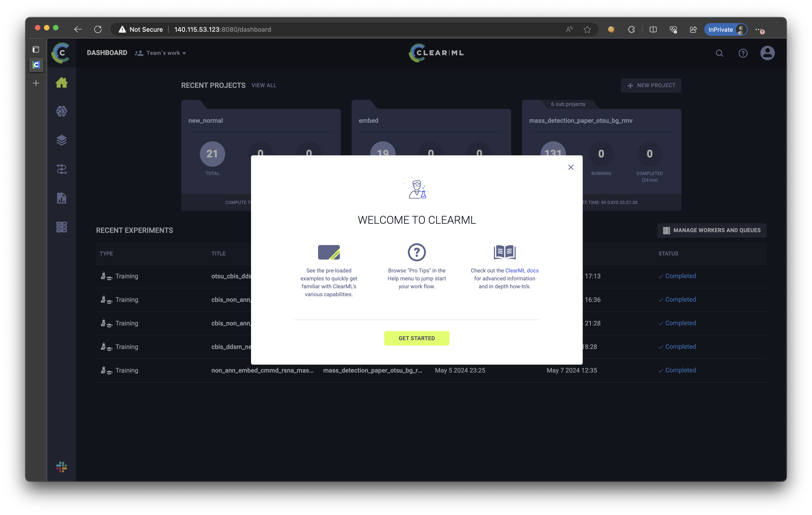Open the Slack community icon

(x=61, y=467)
